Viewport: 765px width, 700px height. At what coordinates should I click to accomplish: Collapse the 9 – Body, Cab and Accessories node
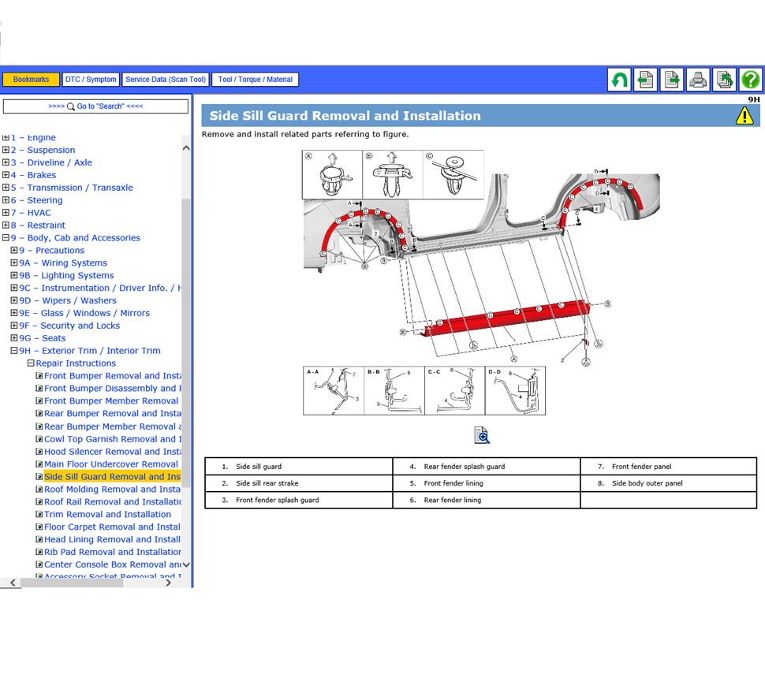click(x=6, y=237)
